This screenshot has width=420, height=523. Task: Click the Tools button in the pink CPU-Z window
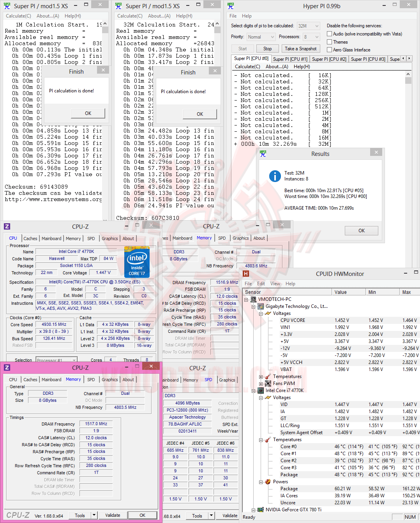click(x=80, y=515)
